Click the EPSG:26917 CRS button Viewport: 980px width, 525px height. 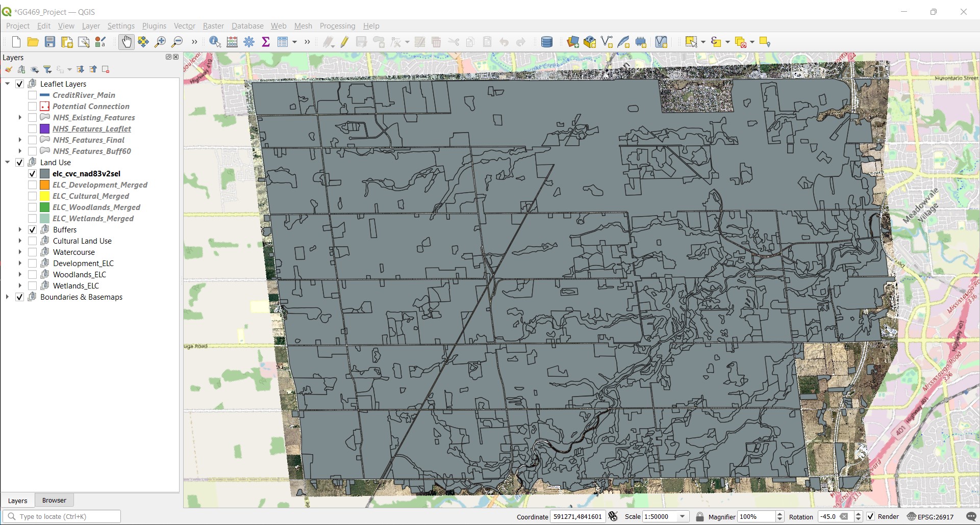(x=931, y=516)
